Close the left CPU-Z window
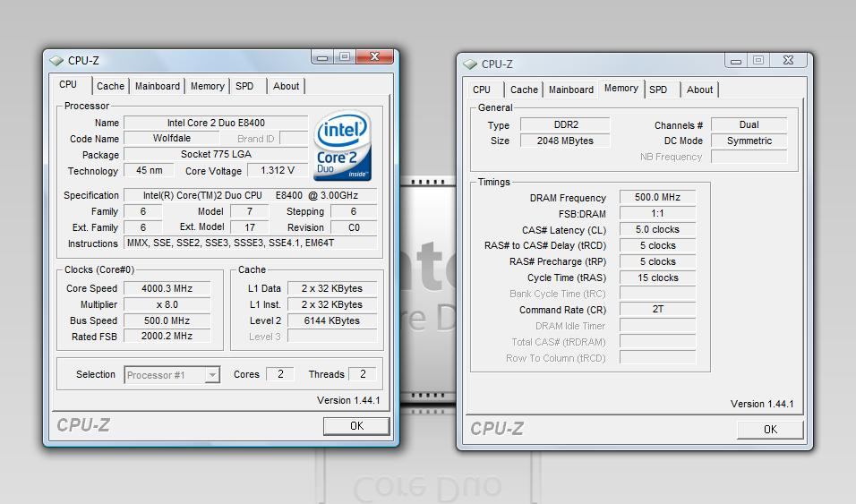This screenshot has width=856, height=504. pos(374,56)
